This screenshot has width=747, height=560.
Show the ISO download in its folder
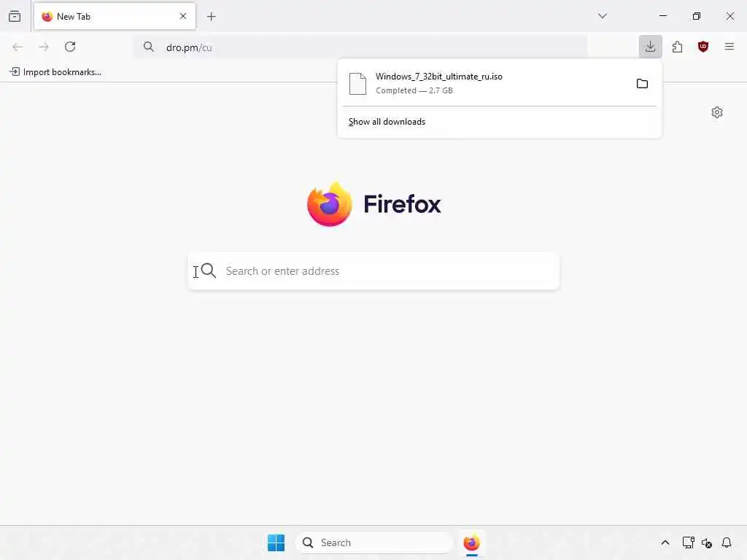click(x=642, y=84)
